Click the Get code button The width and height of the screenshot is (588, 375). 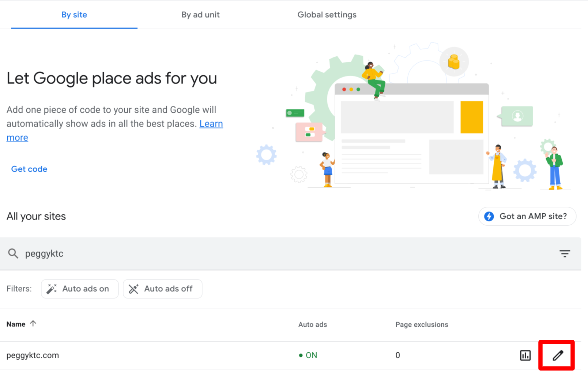click(29, 169)
